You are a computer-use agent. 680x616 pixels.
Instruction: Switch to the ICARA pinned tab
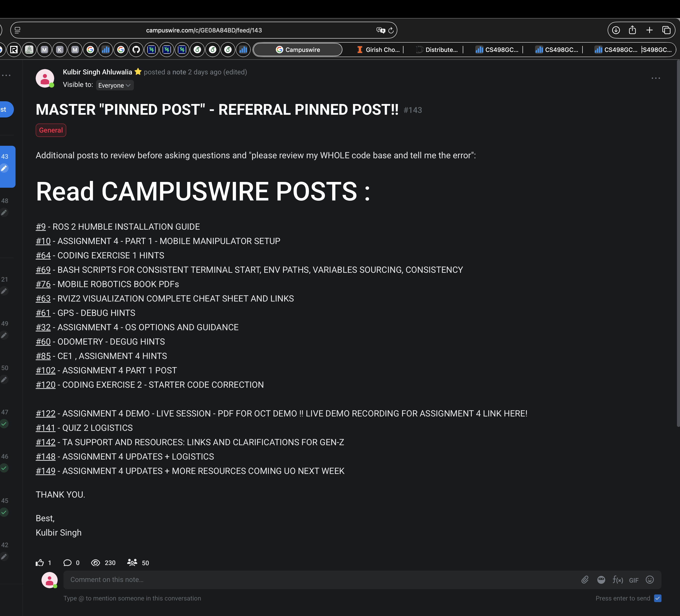tap(29, 50)
